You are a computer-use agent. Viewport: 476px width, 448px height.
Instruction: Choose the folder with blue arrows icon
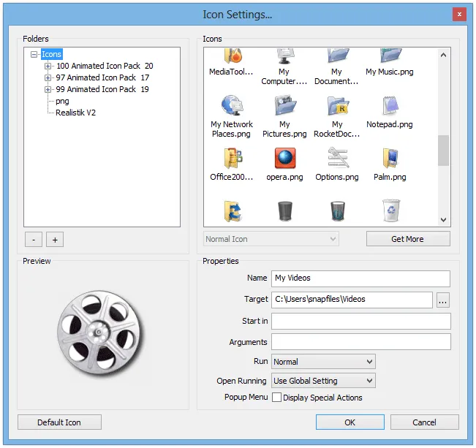[x=233, y=210]
